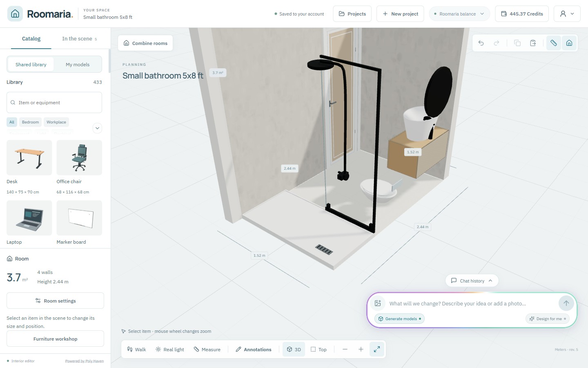
Task: Open the Annotations tool
Action: [x=254, y=349]
